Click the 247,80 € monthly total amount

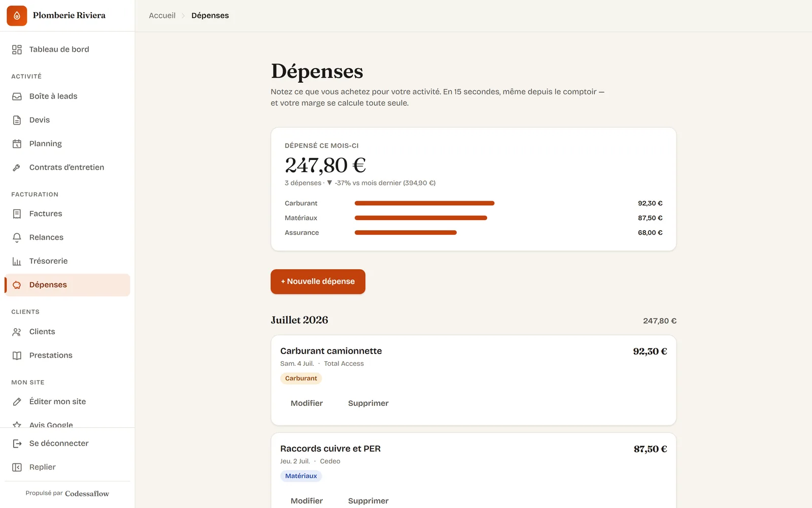point(325,165)
